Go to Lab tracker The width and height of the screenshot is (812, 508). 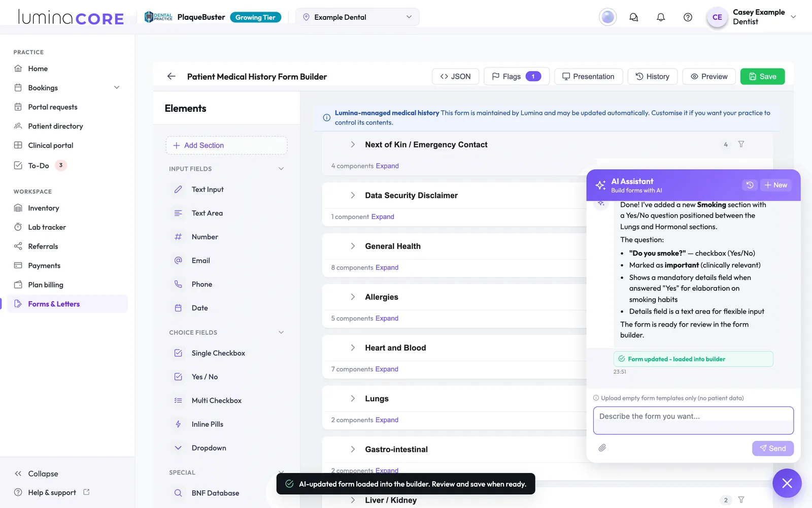(x=67, y=227)
